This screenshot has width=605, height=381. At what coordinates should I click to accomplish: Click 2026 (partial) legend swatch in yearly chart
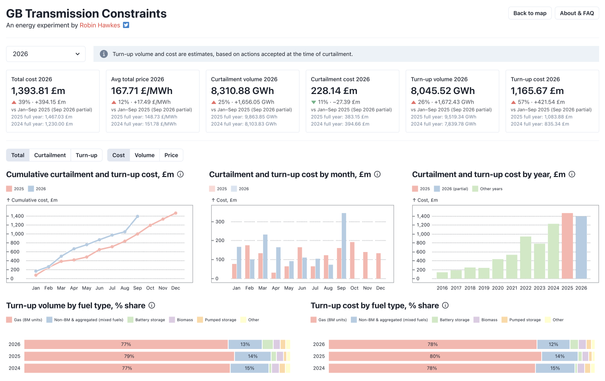pyautogui.click(x=437, y=189)
